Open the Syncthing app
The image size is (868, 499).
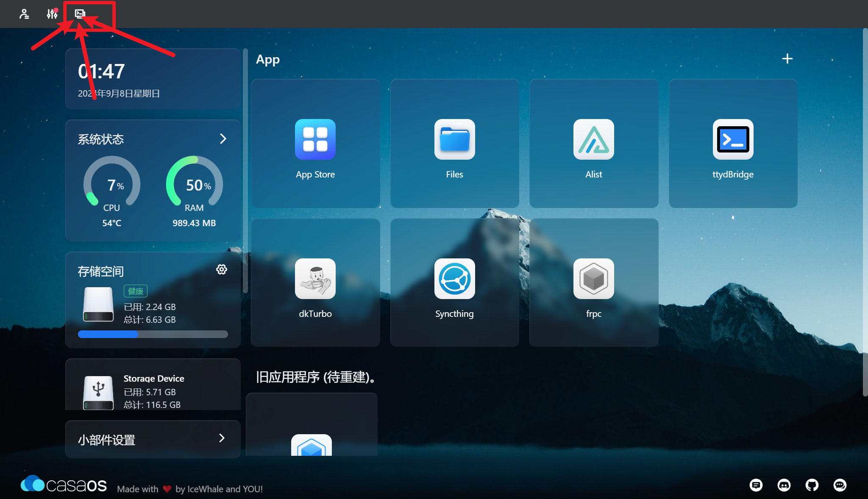(454, 279)
